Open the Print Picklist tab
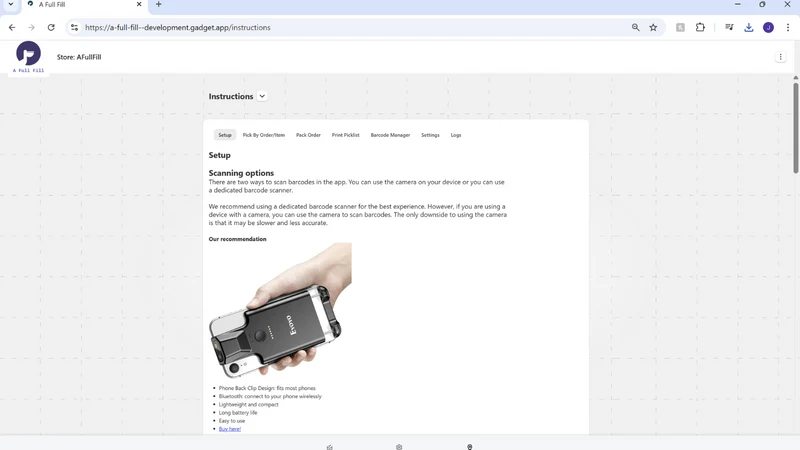 click(345, 135)
